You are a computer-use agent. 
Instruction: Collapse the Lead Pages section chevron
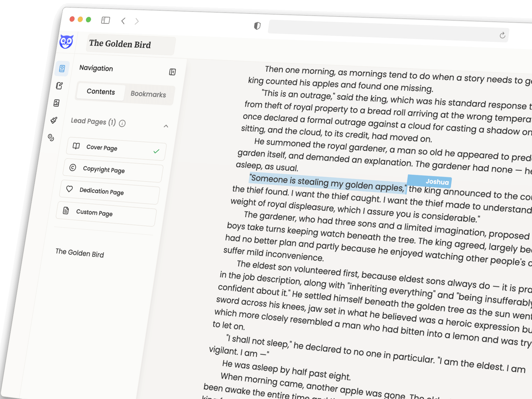point(166,126)
